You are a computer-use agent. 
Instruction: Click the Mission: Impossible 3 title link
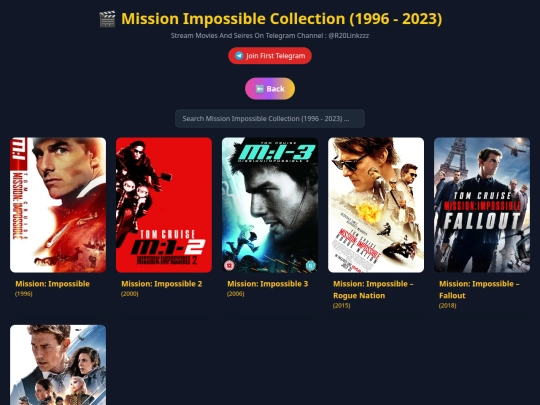click(268, 284)
